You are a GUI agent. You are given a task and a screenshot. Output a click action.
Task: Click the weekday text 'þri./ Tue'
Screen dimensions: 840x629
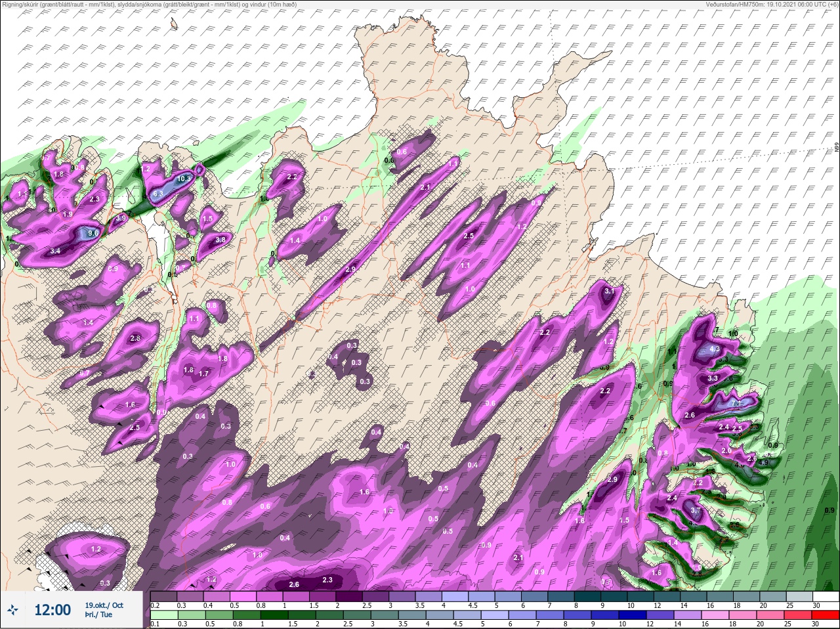98,615
